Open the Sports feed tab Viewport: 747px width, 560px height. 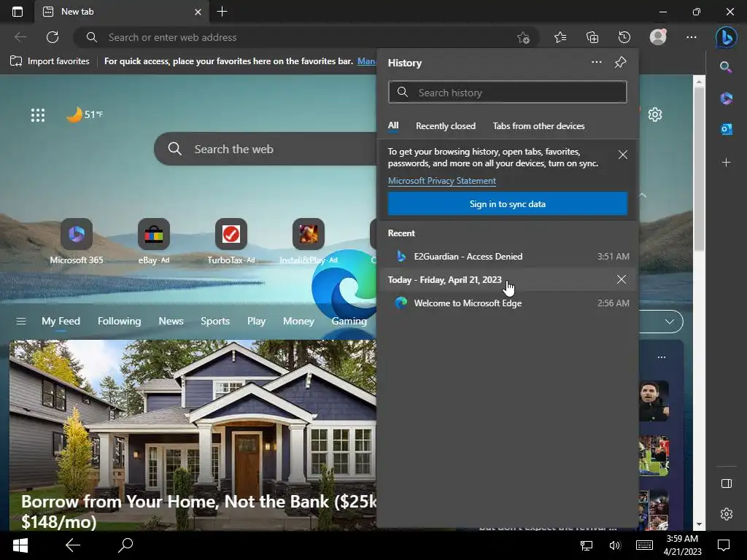point(215,321)
